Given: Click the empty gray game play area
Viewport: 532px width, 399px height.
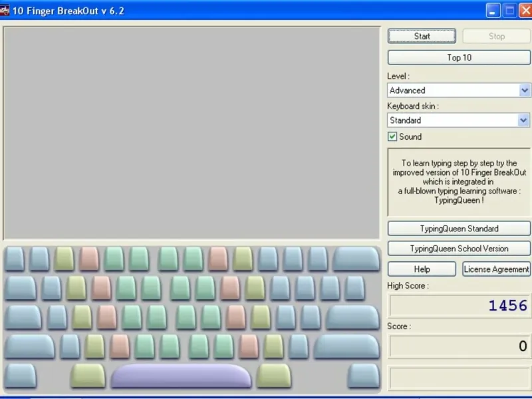Looking at the screenshot, I should coord(192,133).
